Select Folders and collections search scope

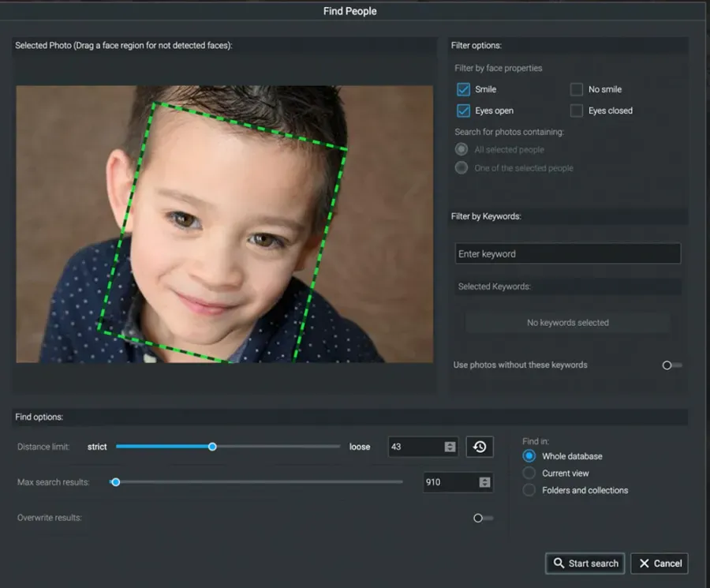[529, 490]
